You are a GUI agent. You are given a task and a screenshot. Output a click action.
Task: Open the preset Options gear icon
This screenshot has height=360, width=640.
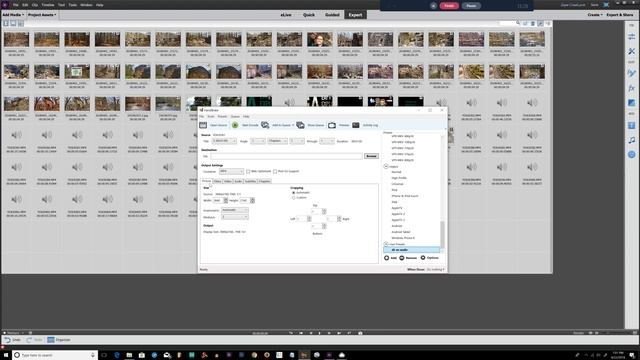[423, 258]
